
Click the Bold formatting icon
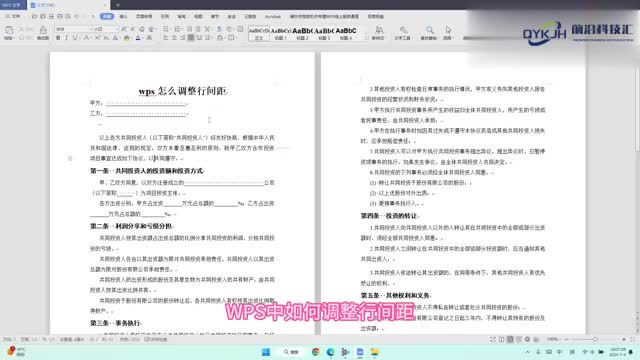coord(58,38)
